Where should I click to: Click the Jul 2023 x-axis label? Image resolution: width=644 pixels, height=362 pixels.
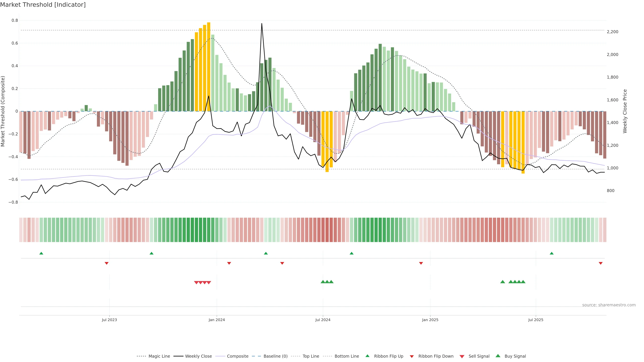(x=109, y=320)
